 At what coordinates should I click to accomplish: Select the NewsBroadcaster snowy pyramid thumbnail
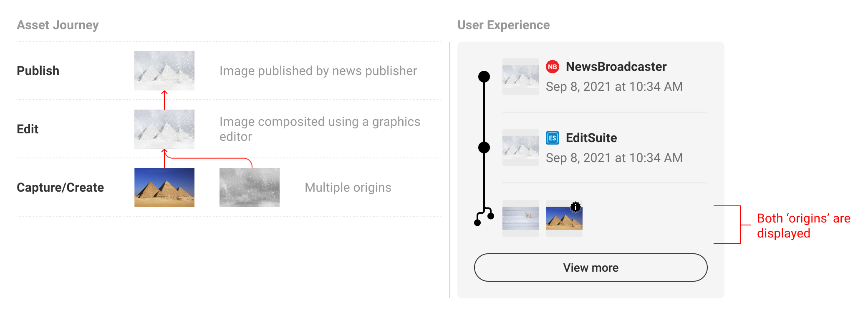coord(521,77)
